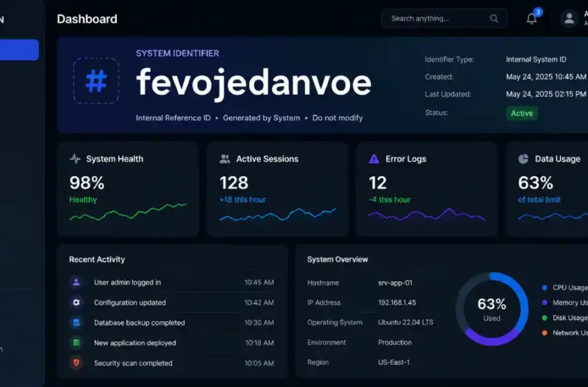Image resolution: width=588 pixels, height=387 pixels.
Task: Click the Dashboard page title
Action: click(87, 19)
